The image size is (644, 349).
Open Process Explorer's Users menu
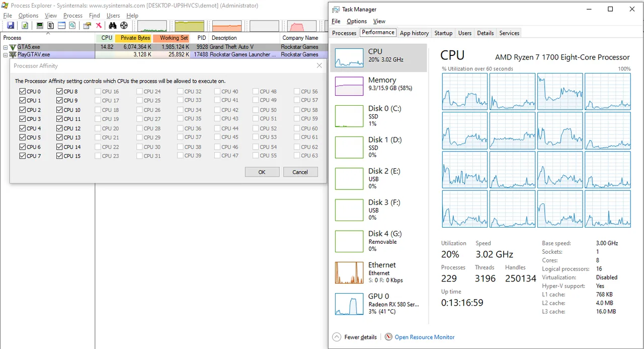click(113, 16)
